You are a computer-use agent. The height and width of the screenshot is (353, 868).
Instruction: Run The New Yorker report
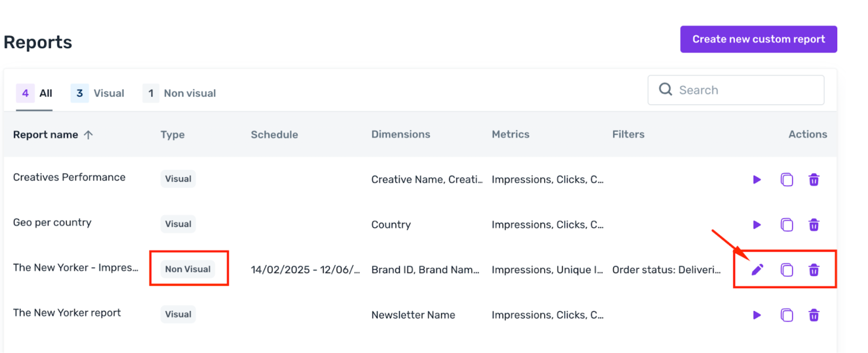[757, 315]
